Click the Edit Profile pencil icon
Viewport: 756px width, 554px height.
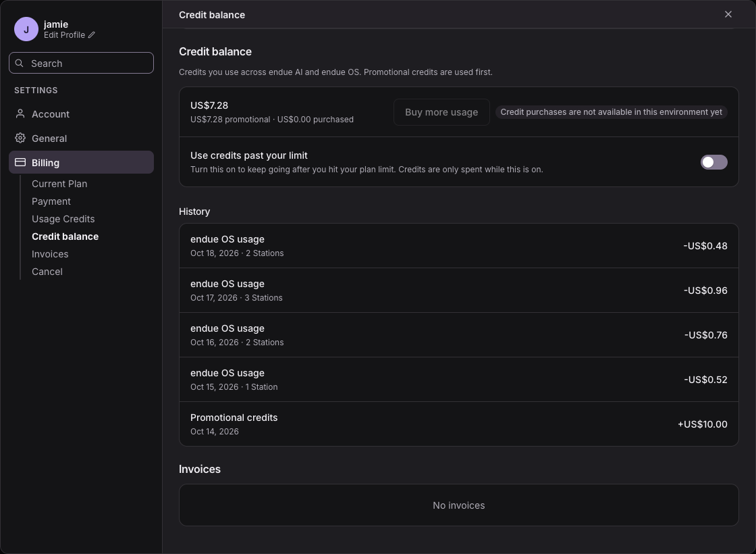92,35
